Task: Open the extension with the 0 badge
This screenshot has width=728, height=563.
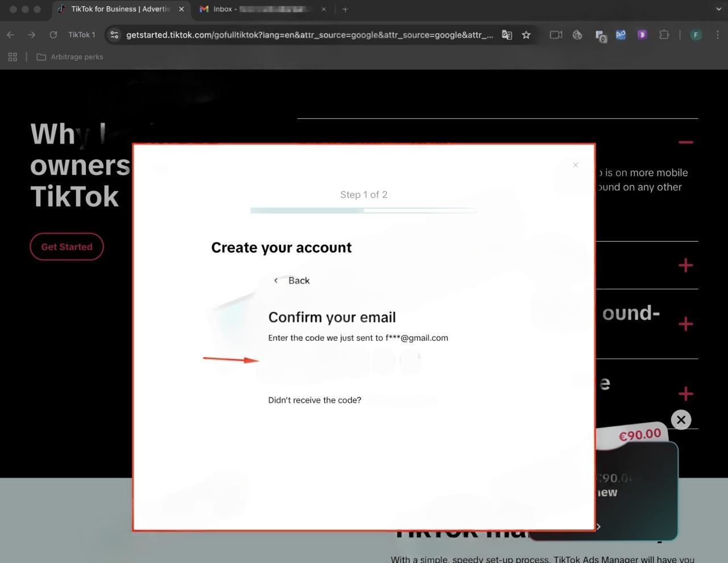Action: (600, 36)
